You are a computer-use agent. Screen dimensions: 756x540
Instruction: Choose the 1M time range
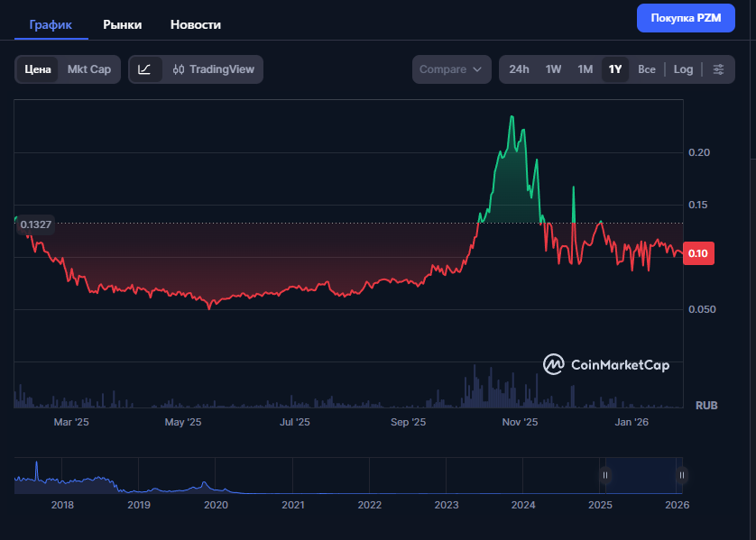(x=585, y=69)
